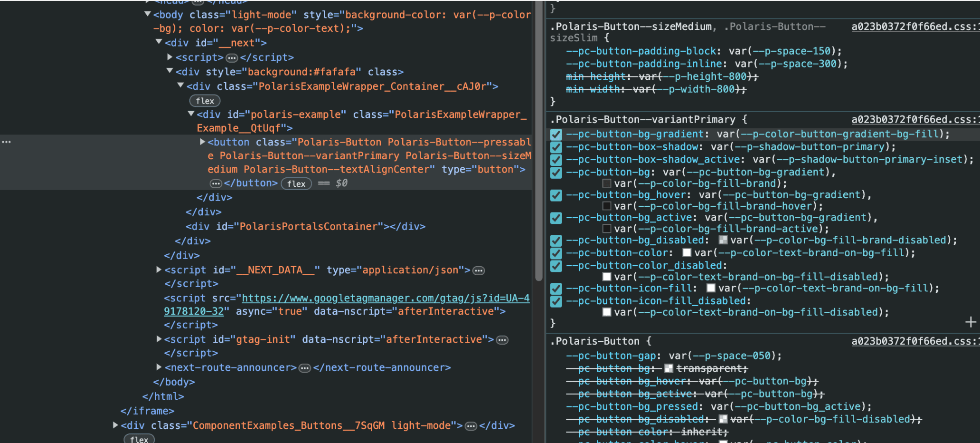Collapse the polaris-example div node
Image resolution: width=980 pixels, height=443 pixels.
click(x=191, y=114)
